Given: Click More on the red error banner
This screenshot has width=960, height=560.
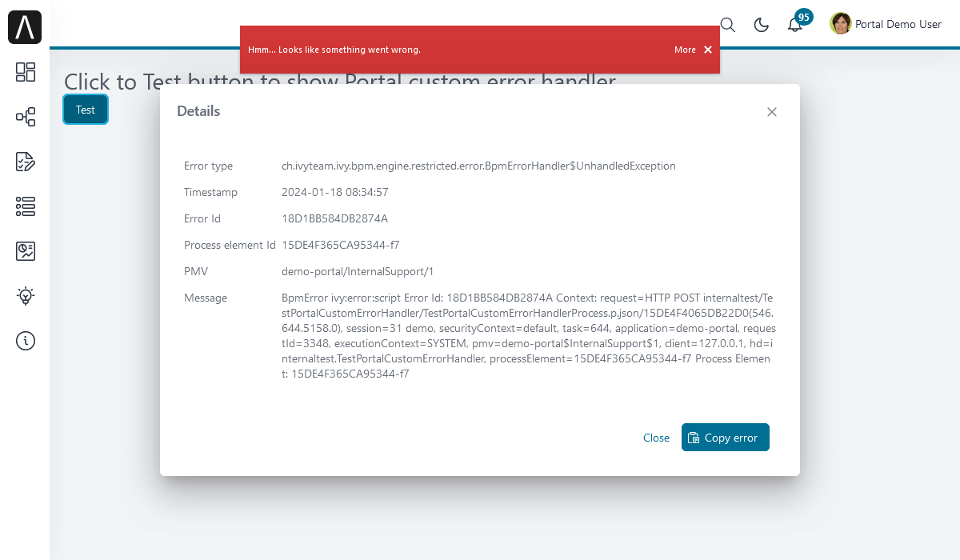Looking at the screenshot, I should click(685, 50).
